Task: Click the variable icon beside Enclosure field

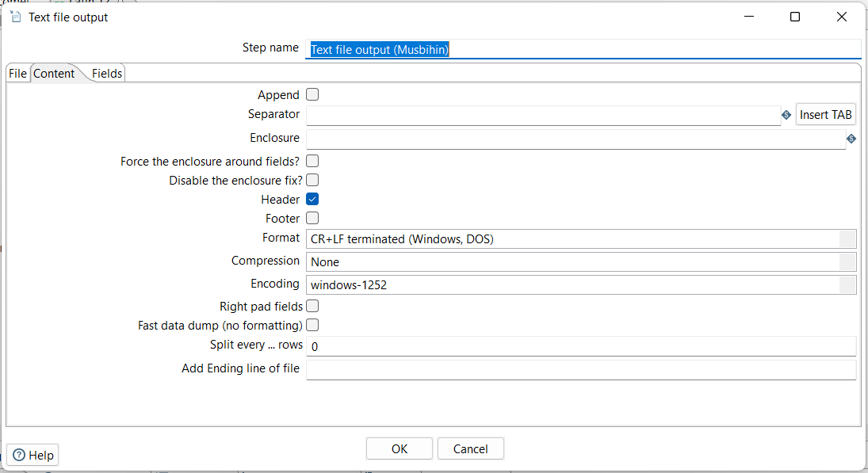Action: [x=851, y=139]
